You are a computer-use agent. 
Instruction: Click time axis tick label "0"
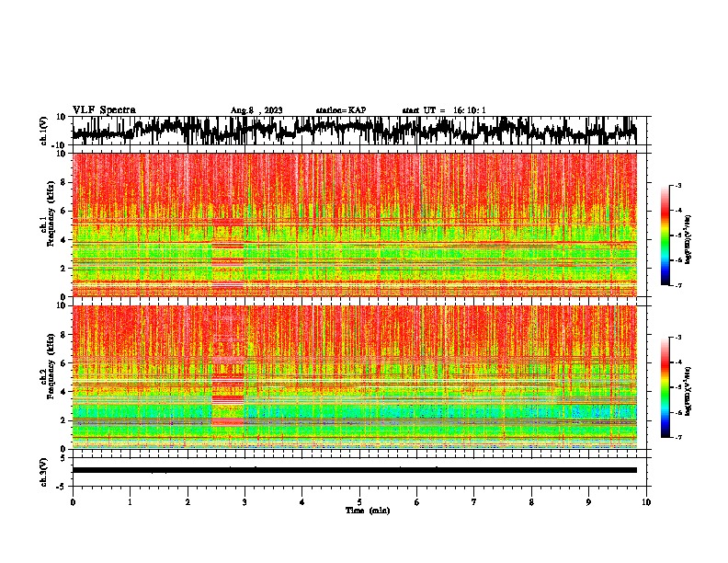[x=73, y=502]
